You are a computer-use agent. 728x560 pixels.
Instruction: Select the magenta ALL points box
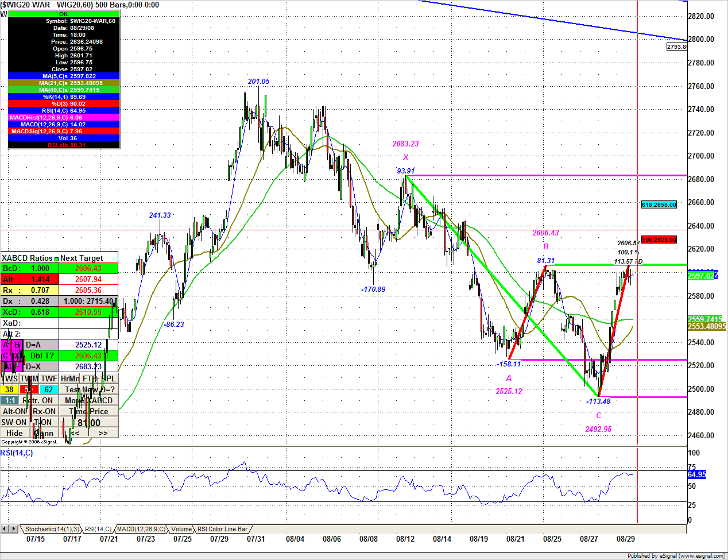[x=12, y=366]
